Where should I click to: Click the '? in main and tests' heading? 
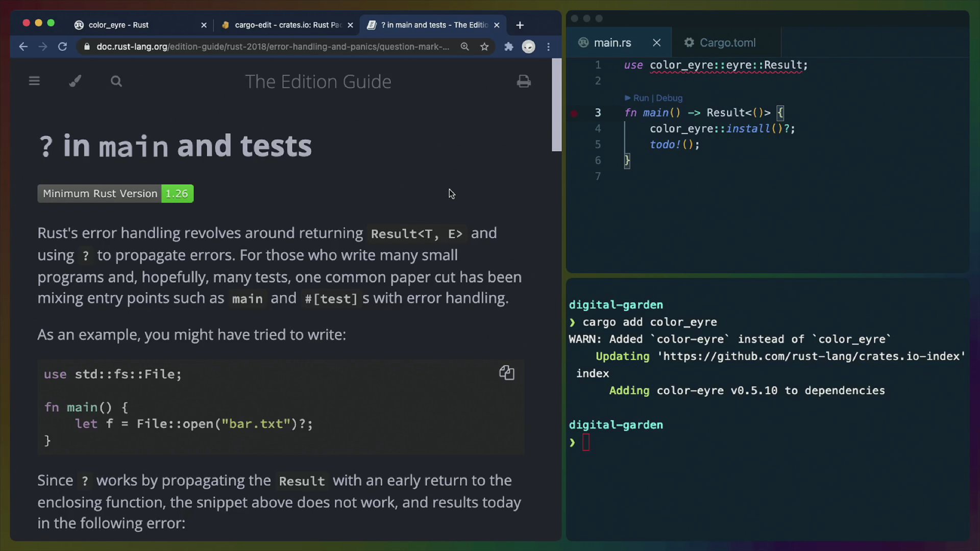pos(175,146)
